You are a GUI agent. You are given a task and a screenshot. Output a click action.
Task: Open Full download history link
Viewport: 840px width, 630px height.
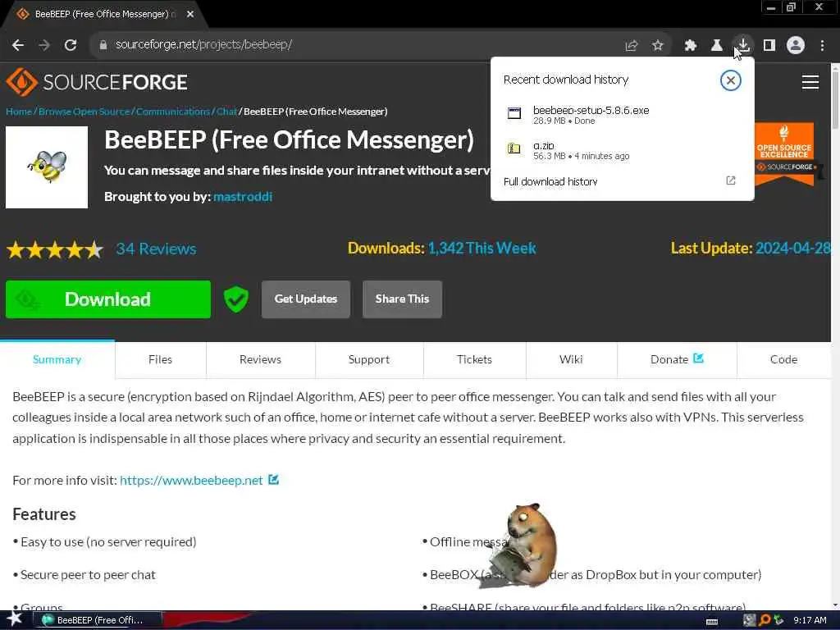(x=550, y=181)
